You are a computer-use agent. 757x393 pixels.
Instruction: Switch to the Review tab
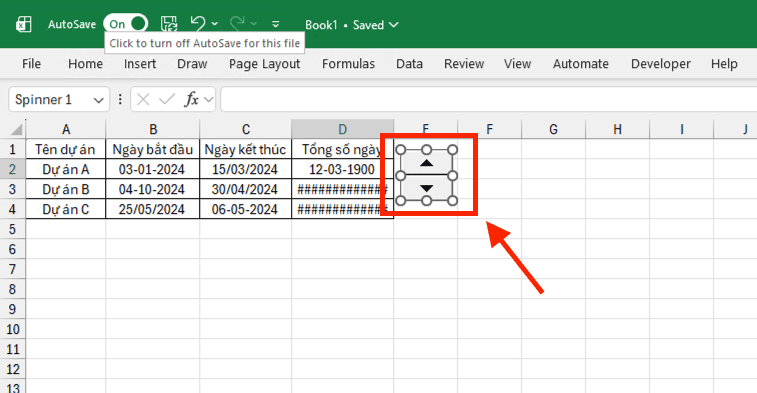(x=464, y=64)
